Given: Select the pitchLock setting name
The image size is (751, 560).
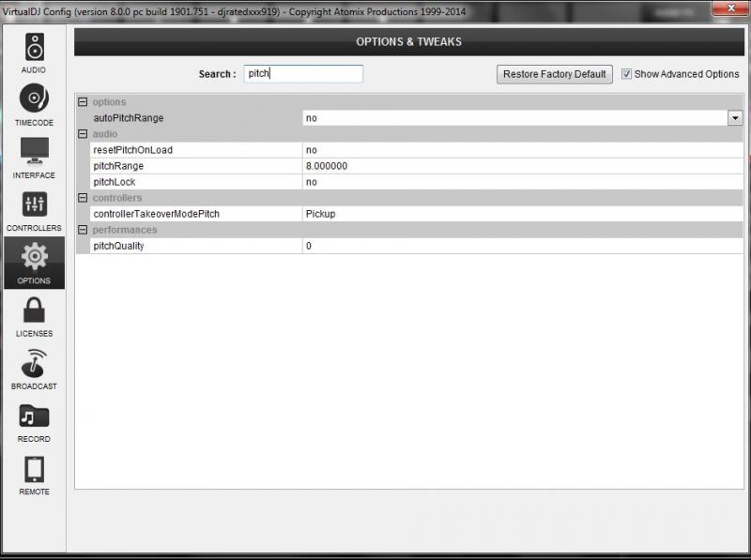Looking at the screenshot, I should click(114, 182).
